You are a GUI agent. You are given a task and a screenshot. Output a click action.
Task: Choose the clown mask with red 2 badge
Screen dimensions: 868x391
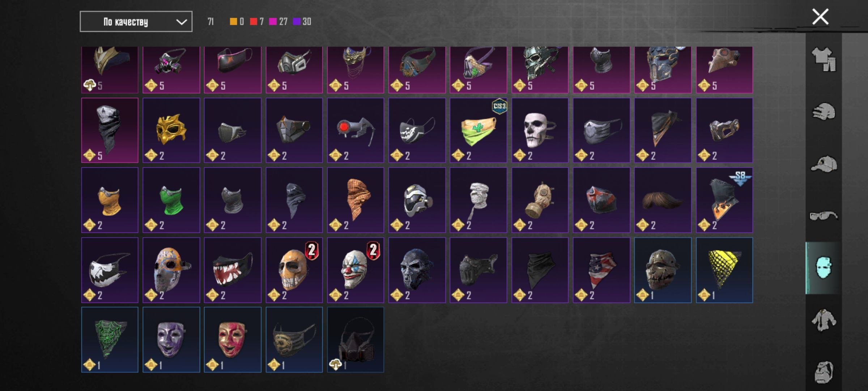coord(356,270)
